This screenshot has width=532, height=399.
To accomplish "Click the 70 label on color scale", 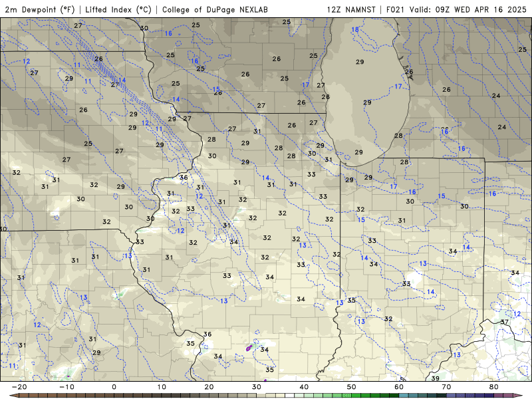I will click(446, 387).
